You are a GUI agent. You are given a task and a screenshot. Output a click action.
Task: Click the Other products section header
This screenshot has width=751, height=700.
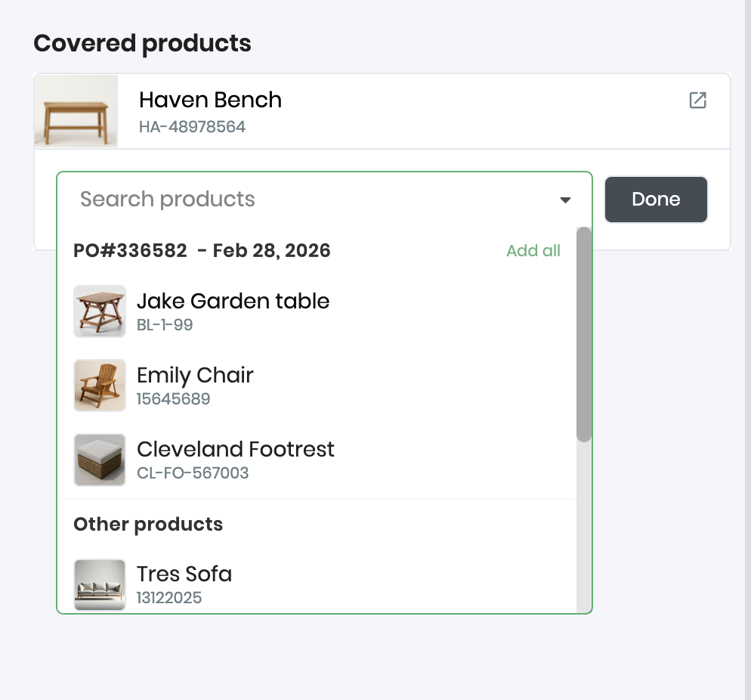coord(148,525)
